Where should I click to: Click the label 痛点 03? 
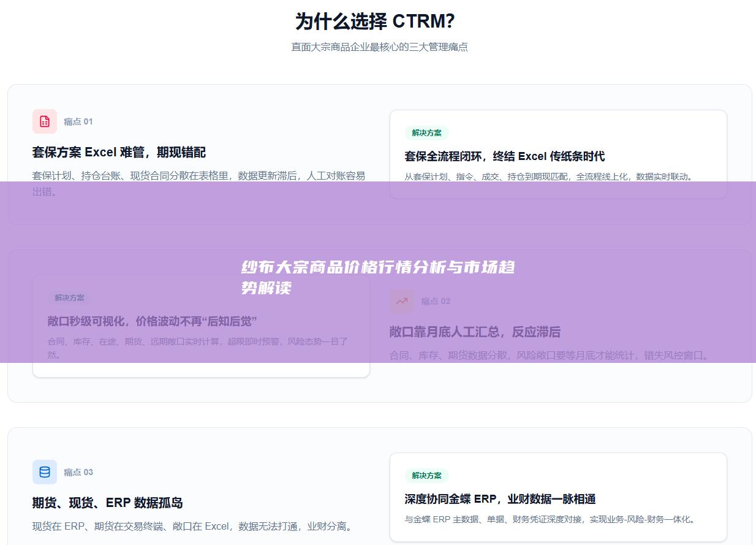(78, 472)
